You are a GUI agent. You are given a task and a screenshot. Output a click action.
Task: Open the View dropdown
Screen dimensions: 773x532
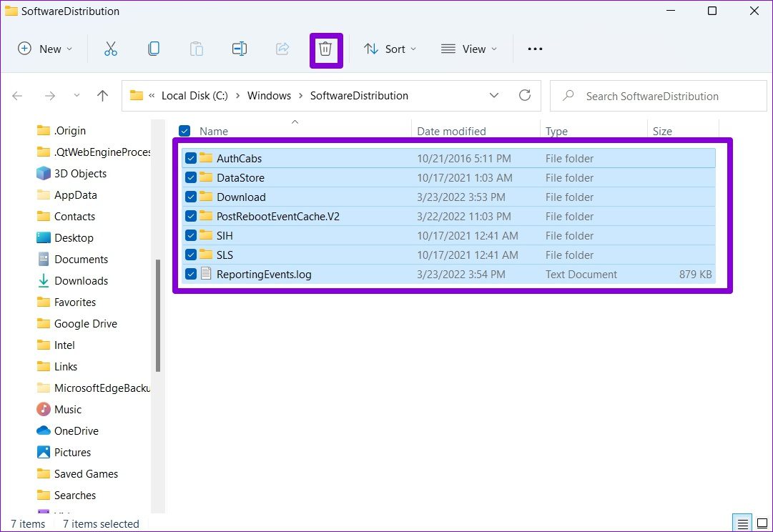468,49
